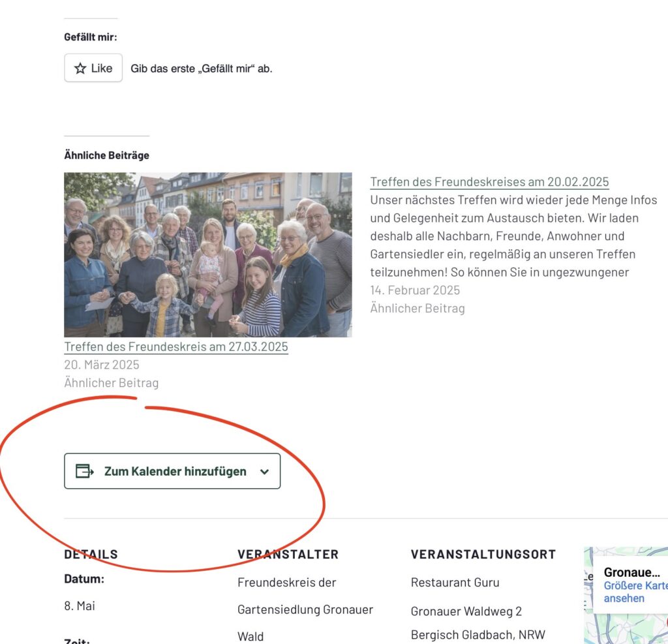Click Zum Kalender hinzufügen button
This screenshot has height=644, width=668.
coord(172,471)
